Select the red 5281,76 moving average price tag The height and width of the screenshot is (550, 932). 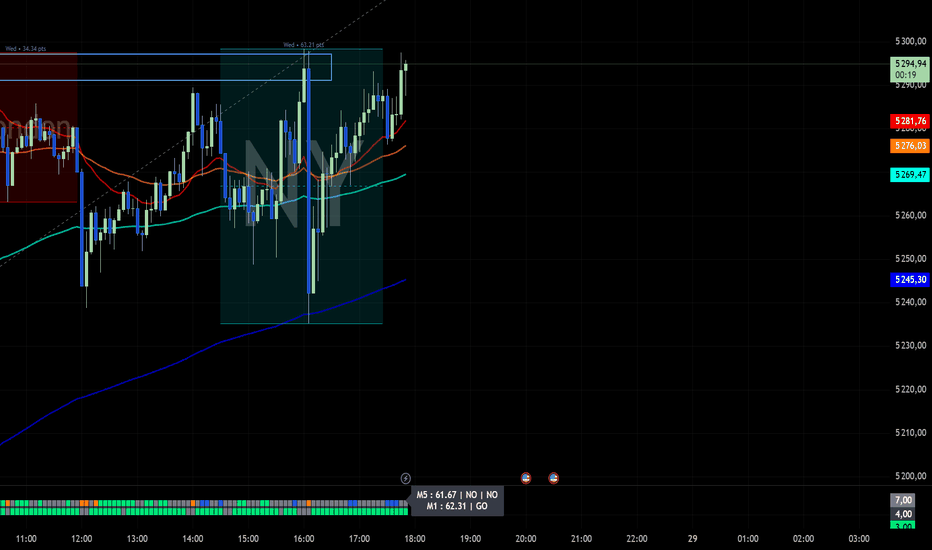[910, 121]
